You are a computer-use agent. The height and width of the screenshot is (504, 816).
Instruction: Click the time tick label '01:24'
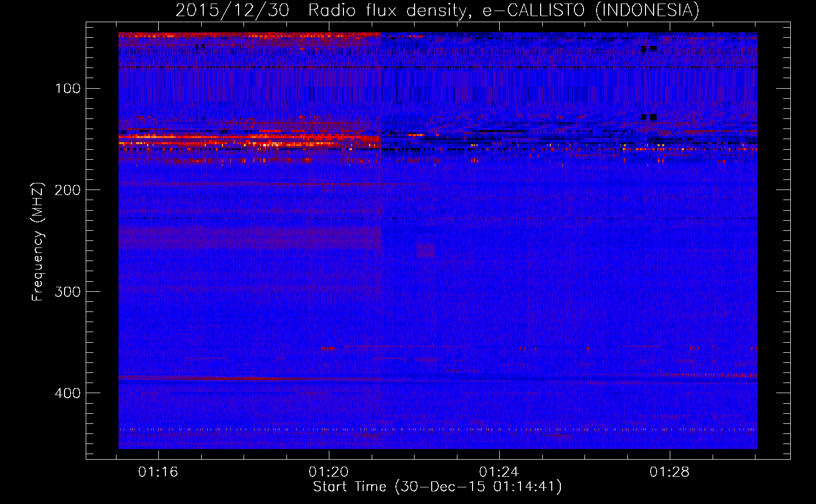(x=499, y=472)
